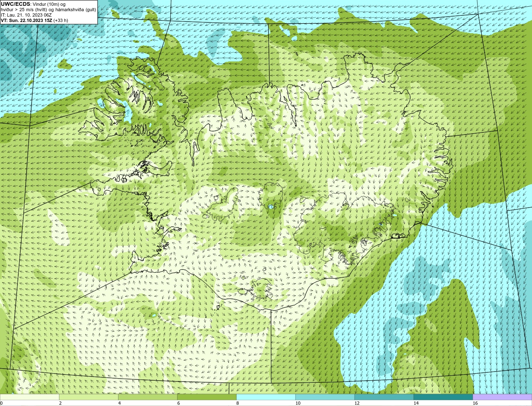
Task: Click the '12' label on the wind scale
Action: (x=357, y=403)
